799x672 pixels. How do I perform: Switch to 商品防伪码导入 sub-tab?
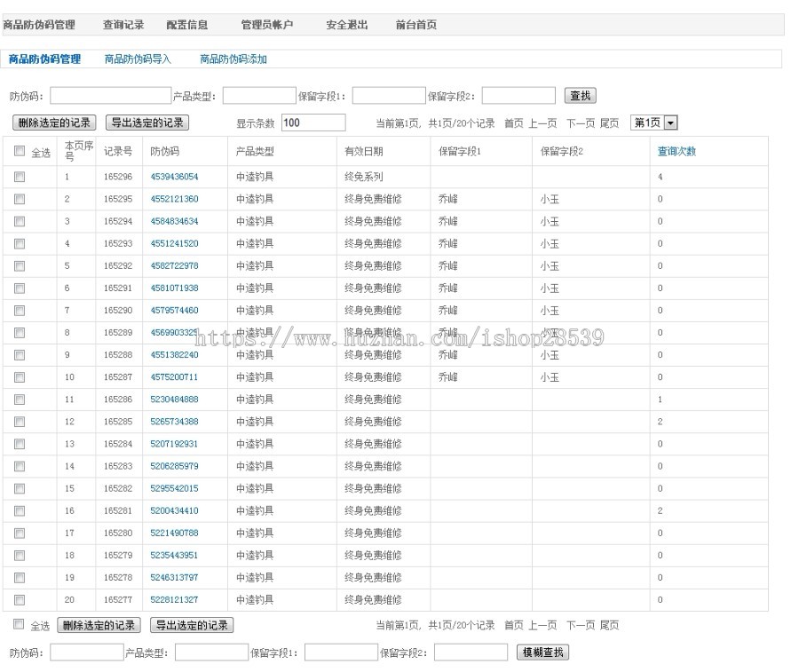click(138, 59)
